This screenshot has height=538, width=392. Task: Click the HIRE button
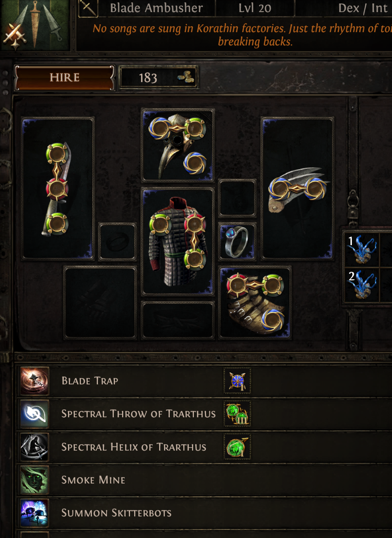64,78
